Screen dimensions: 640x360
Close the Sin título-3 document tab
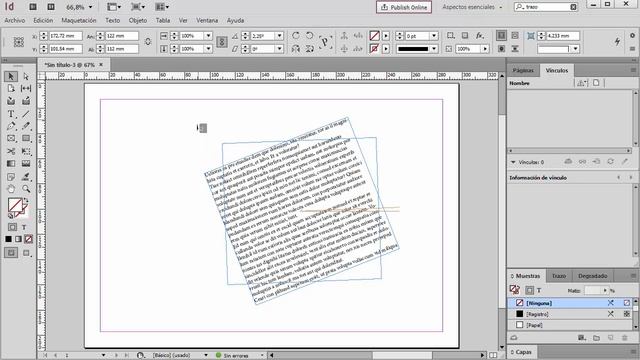(x=101, y=64)
